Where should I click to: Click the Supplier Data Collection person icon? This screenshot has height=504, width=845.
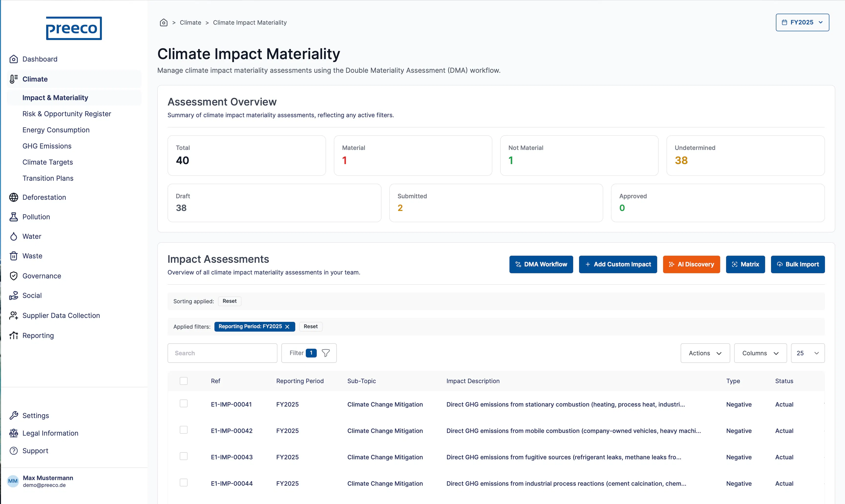tap(14, 315)
